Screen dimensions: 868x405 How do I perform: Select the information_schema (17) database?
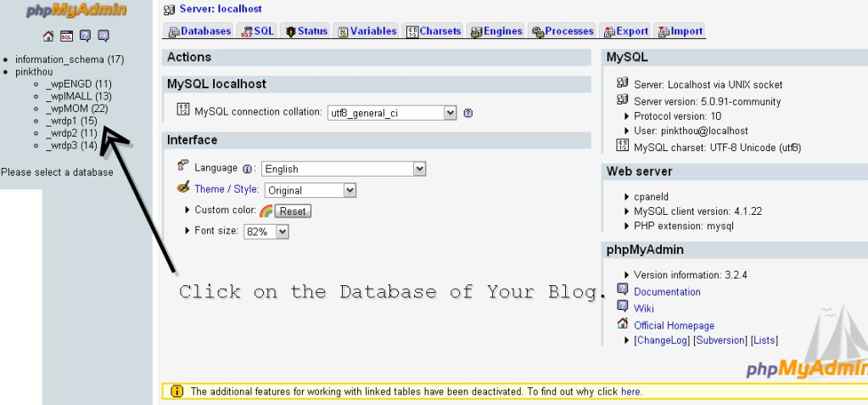point(70,59)
